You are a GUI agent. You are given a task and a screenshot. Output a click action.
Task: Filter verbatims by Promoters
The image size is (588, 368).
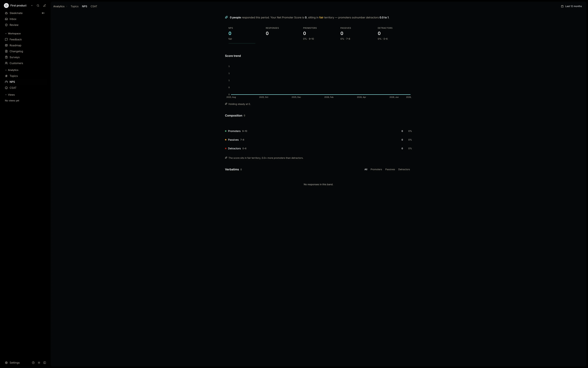[x=376, y=169]
